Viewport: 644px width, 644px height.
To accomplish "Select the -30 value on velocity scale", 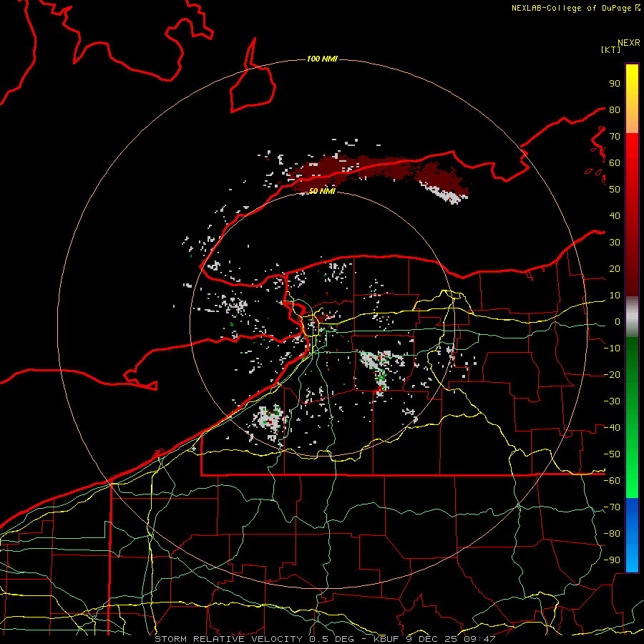I will pos(612,401).
